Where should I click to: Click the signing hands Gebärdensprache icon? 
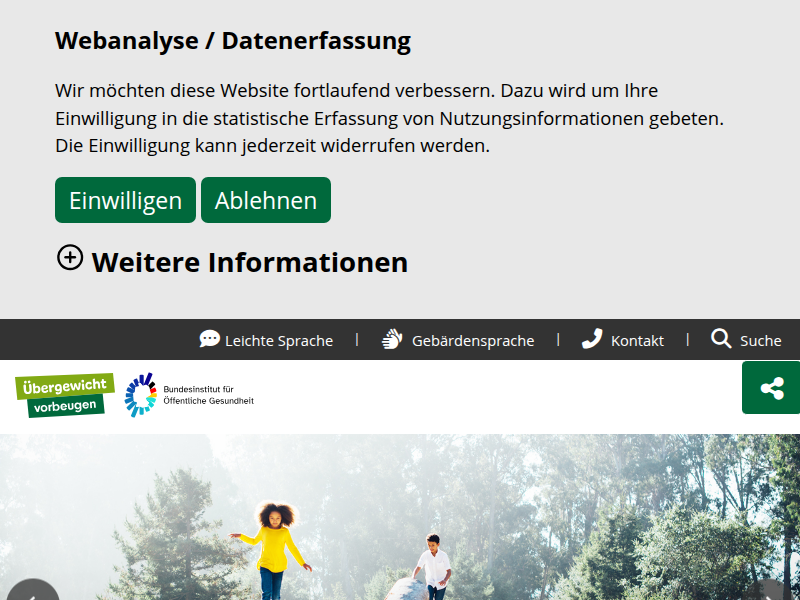[x=392, y=340]
